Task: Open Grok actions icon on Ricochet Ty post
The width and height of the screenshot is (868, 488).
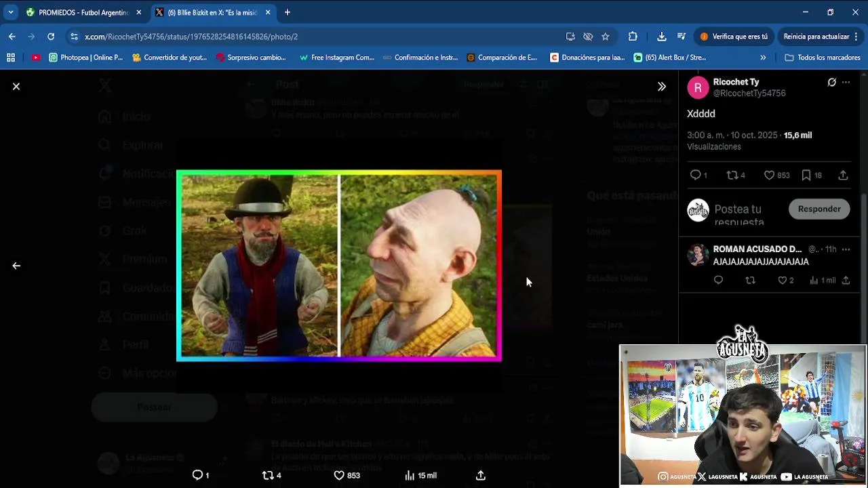Action: 832,82
